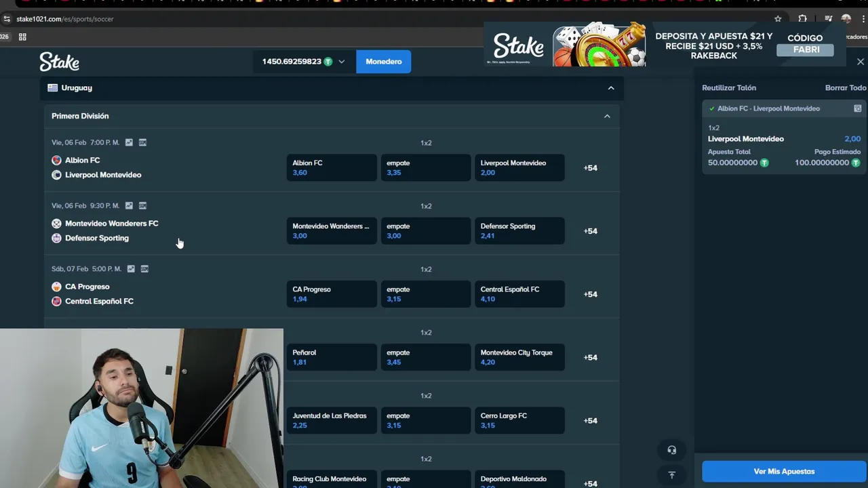
Task: Click the Uruguay flag icon
Action: coord(52,87)
